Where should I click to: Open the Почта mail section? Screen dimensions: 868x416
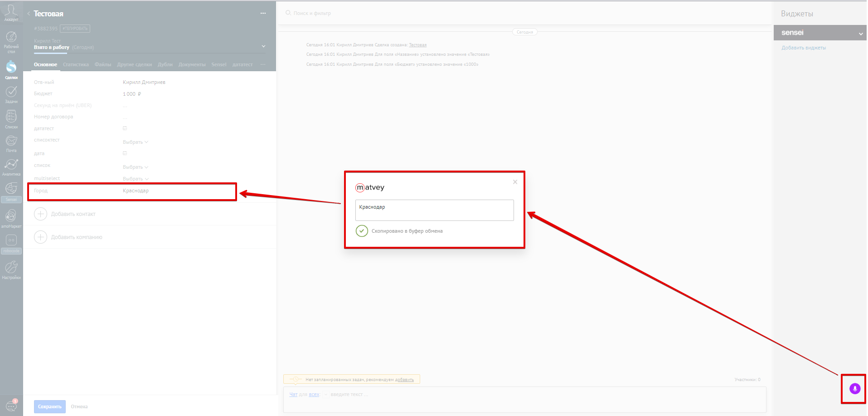[x=11, y=143]
